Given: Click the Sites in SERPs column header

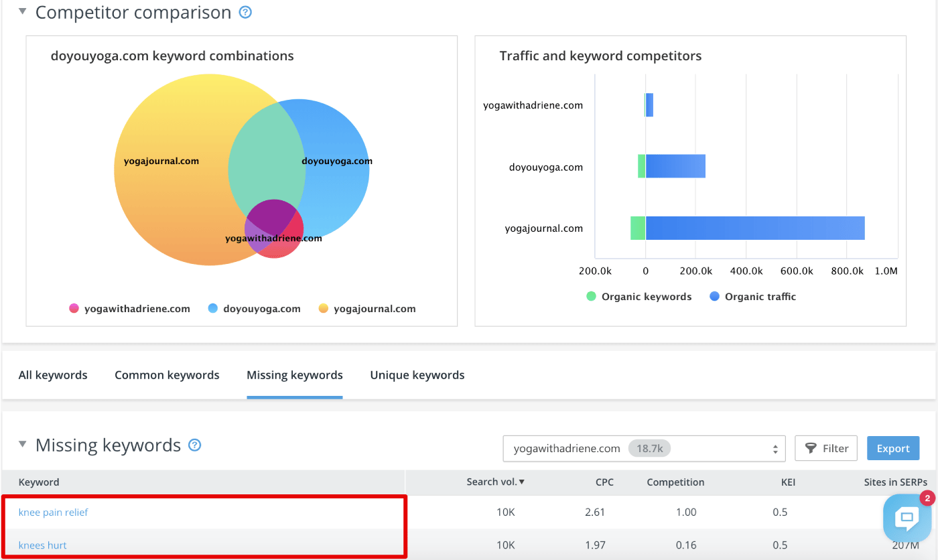Looking at the screenshot, I should (x=896, y=482).
